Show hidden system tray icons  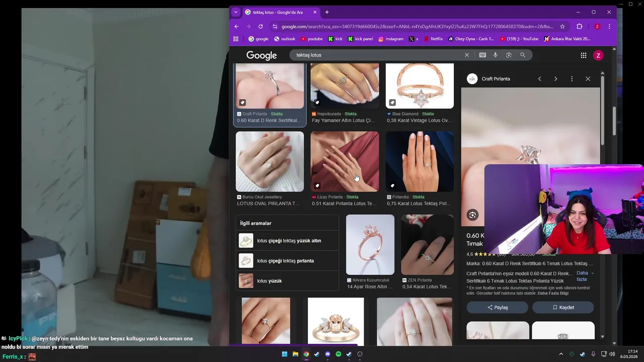point(561,354)
